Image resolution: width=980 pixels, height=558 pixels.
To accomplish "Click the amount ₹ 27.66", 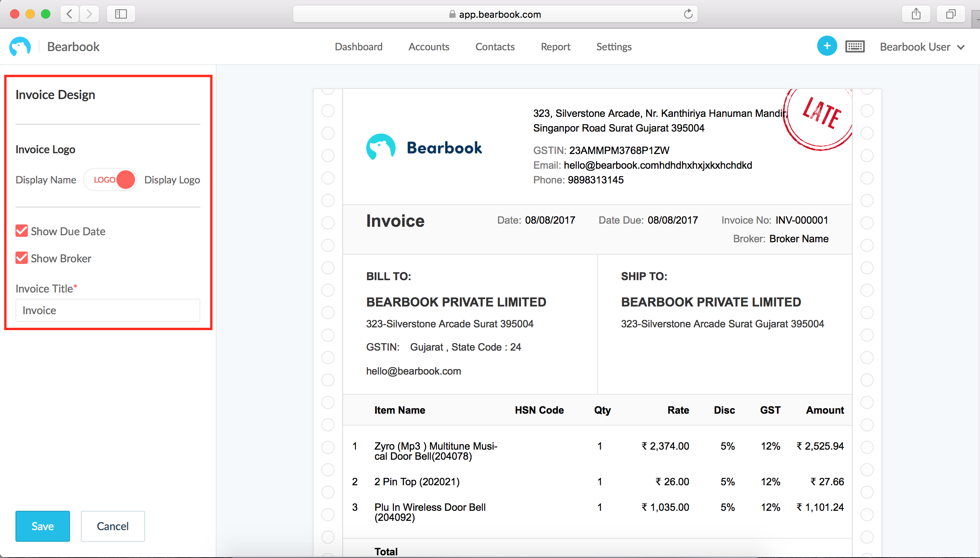I will coord(827,482).
